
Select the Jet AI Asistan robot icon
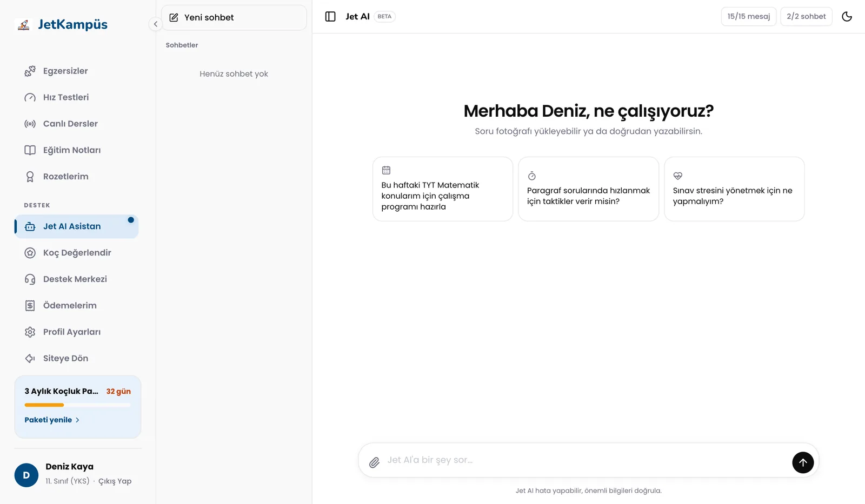pos(30,226)
